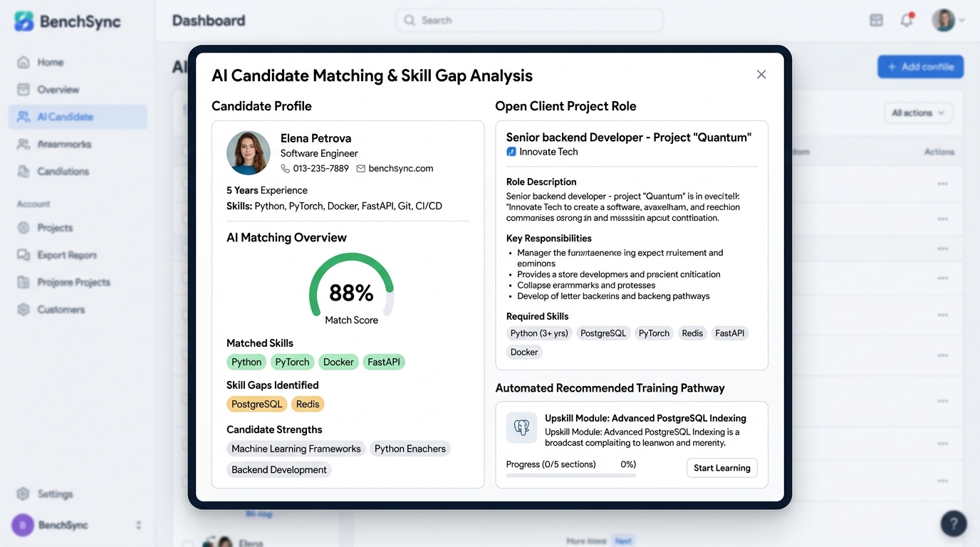Click the Export Report sidebar icon
The width and height of the screenshot is (980, 547).
[24, 255]
